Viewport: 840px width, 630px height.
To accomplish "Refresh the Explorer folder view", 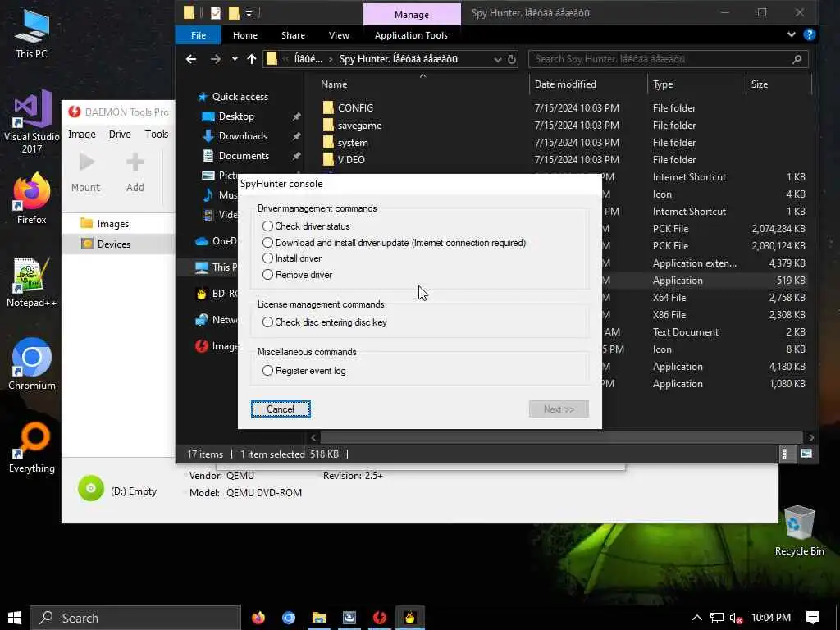I will (512, 59).
